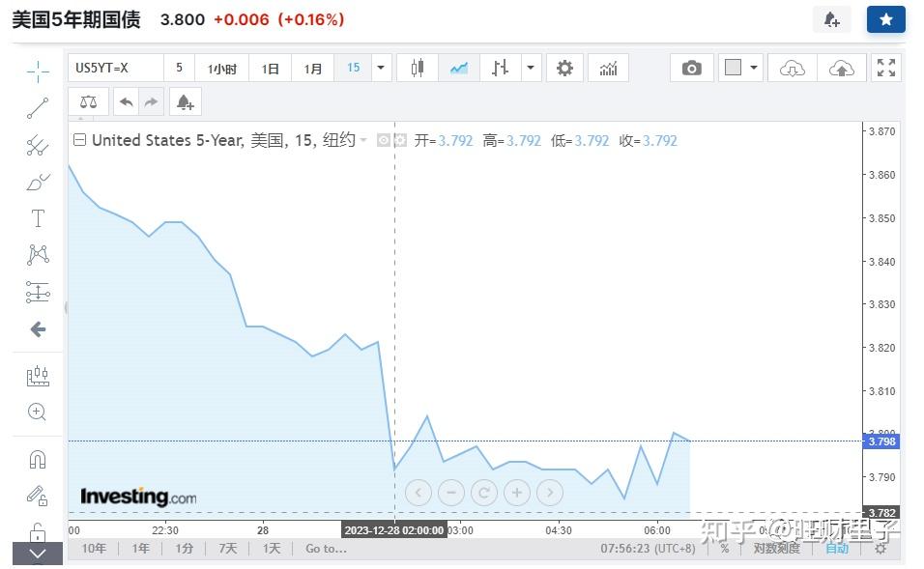Select the trend line drawing tool
The image size is (924, 569).
tap(38, 107)
